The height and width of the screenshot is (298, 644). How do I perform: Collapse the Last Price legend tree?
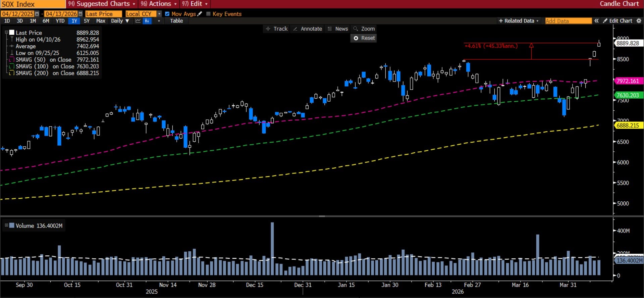click(6, 33)
